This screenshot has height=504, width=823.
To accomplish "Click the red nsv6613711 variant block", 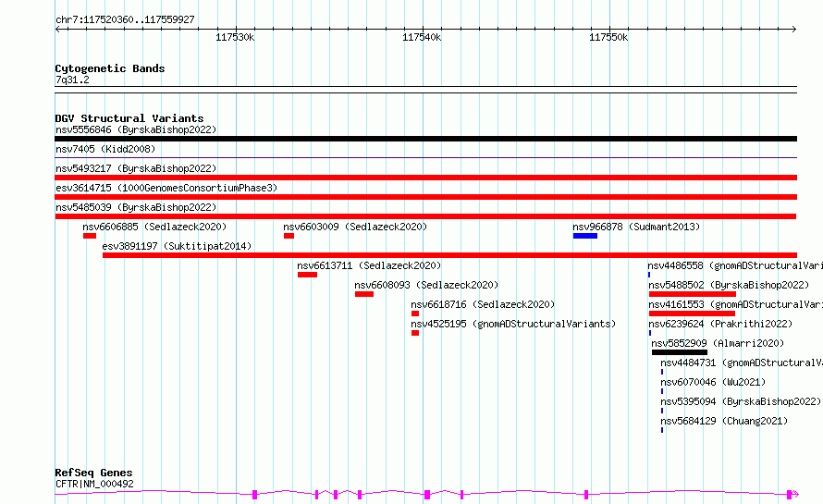I will click(x=307, y=275).
